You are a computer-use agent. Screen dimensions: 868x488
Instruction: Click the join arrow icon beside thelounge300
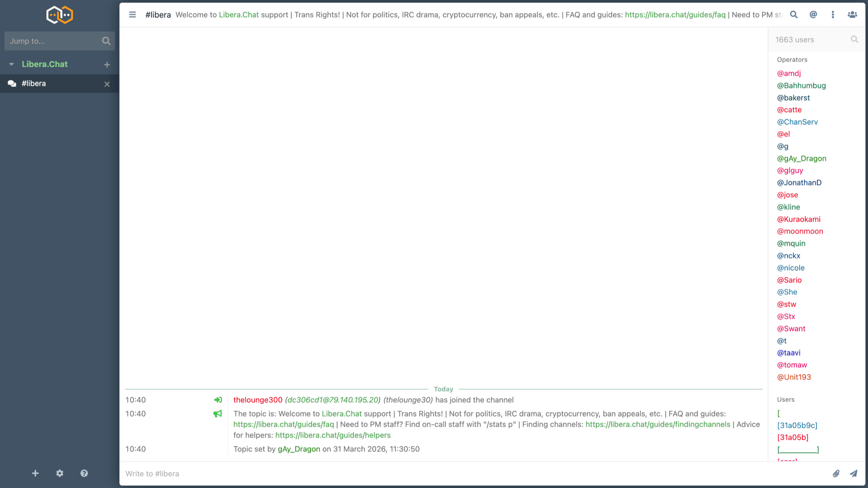click(218, 400)
